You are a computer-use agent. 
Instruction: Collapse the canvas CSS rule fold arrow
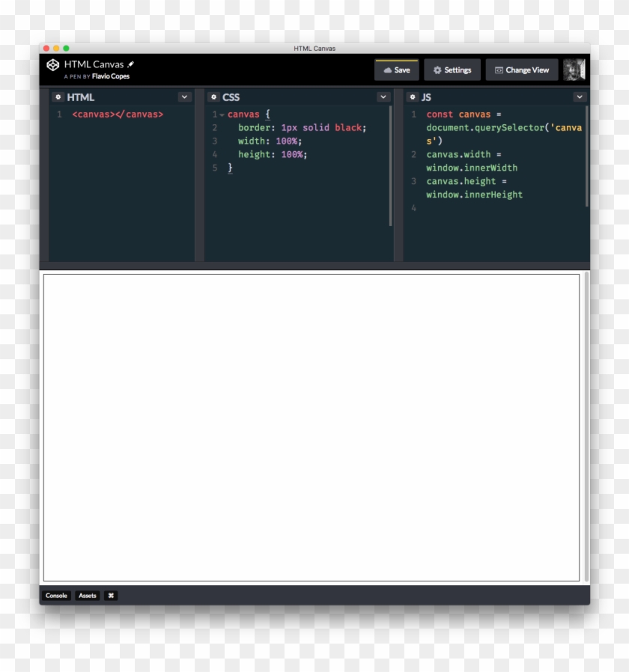pos(222,114)
